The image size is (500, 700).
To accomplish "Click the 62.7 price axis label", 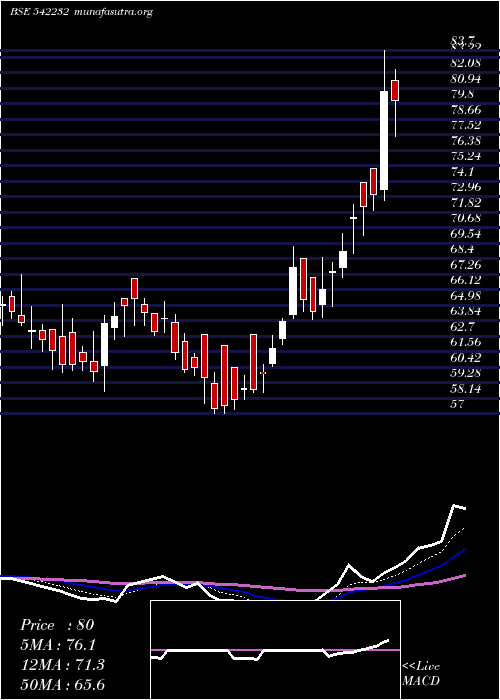I will tap(462, 326).
